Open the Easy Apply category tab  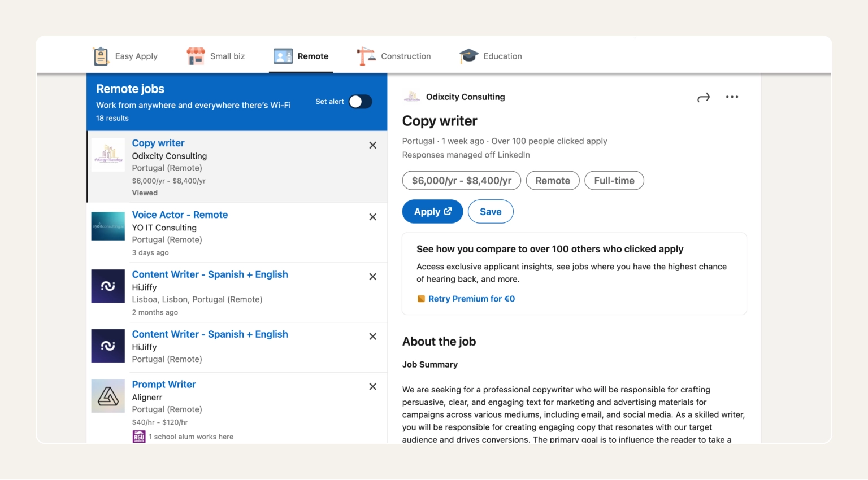click(125, 56)
